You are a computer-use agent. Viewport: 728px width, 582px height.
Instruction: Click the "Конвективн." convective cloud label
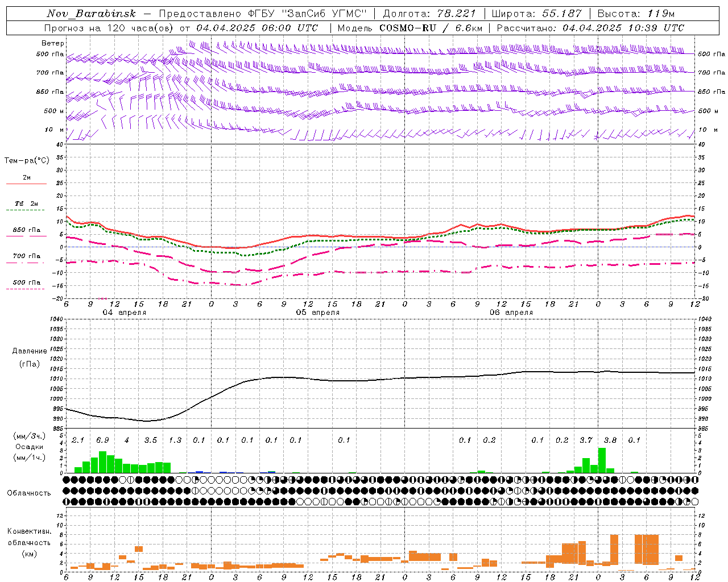(x=29, y=531)
